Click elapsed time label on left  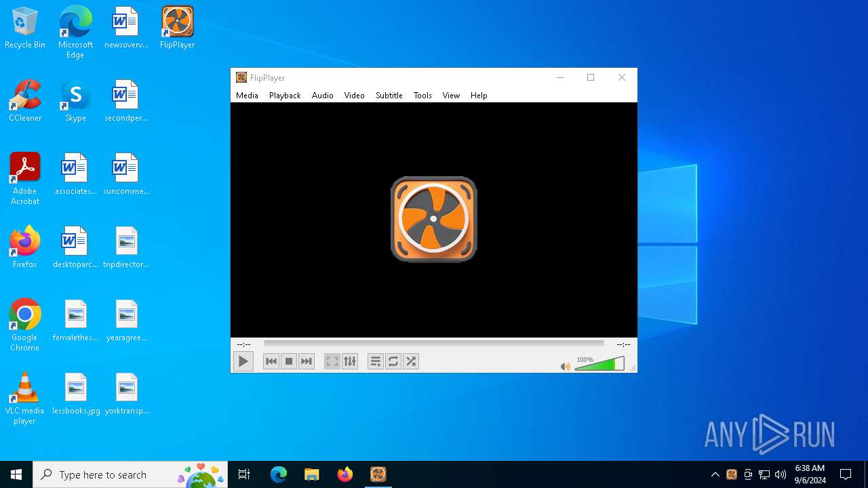click(243, 344)
